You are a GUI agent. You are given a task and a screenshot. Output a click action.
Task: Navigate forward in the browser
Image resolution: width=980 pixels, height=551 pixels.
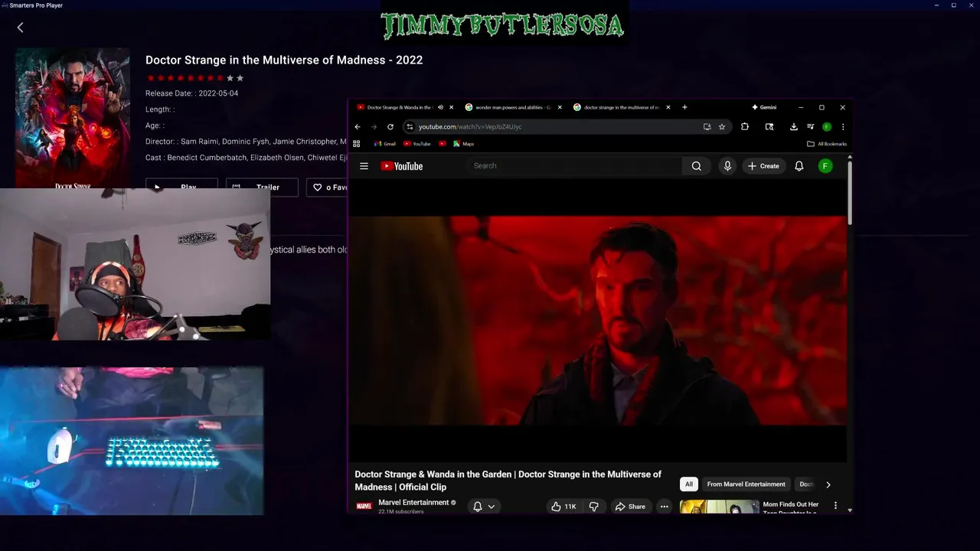(374, 127)
